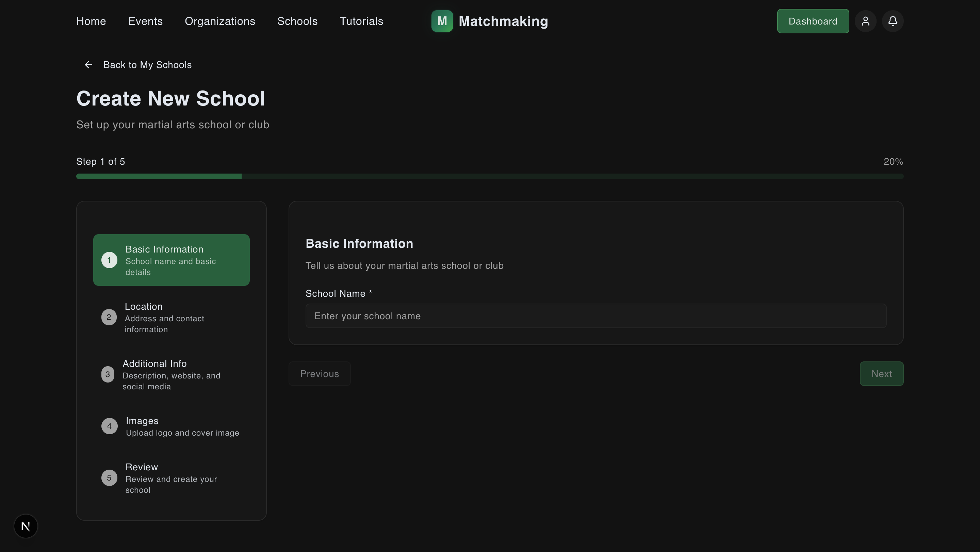Click the Matchmaking brand title
The height and width of the screenshot is (552, 980).
click(x=503, y=21)
